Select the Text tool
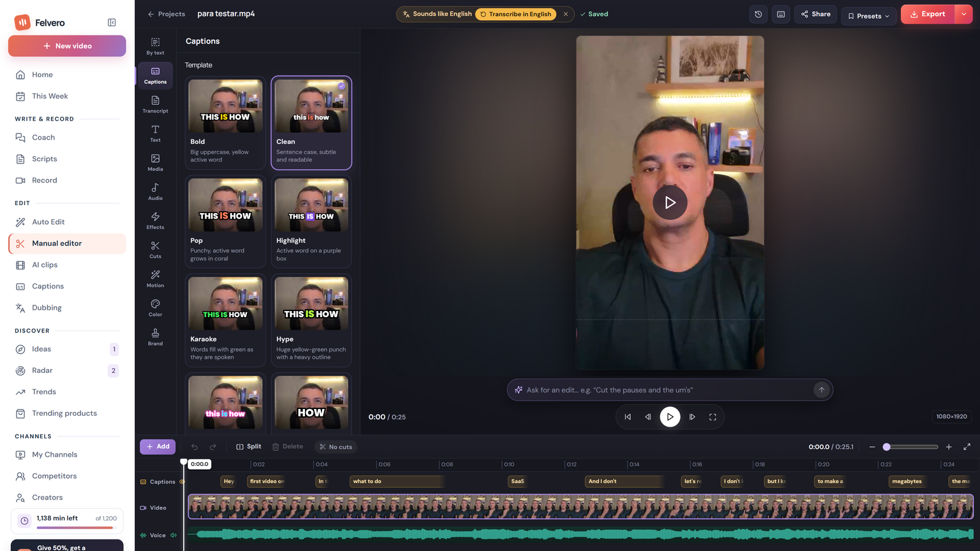 click(156, 133)
